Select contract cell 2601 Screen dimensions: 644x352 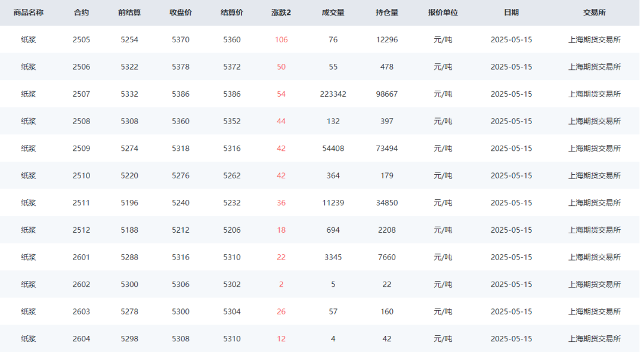click(x=81, y=257)
